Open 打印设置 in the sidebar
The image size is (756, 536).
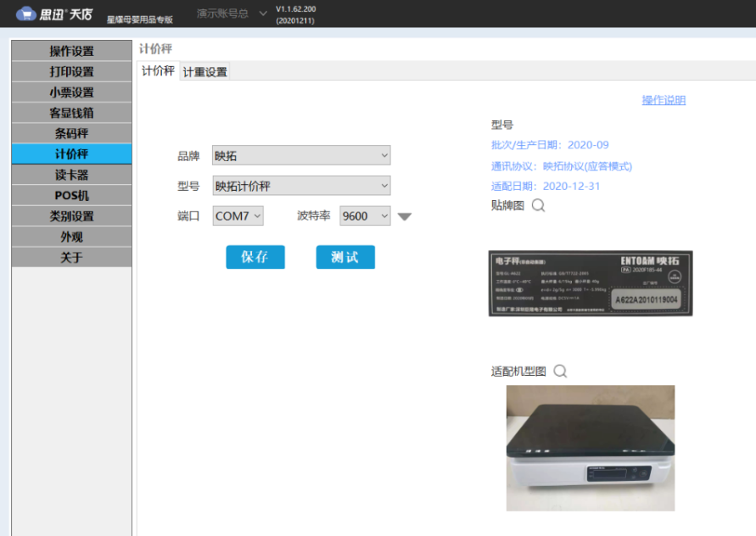pyautogui.click(x=70, y=71)
